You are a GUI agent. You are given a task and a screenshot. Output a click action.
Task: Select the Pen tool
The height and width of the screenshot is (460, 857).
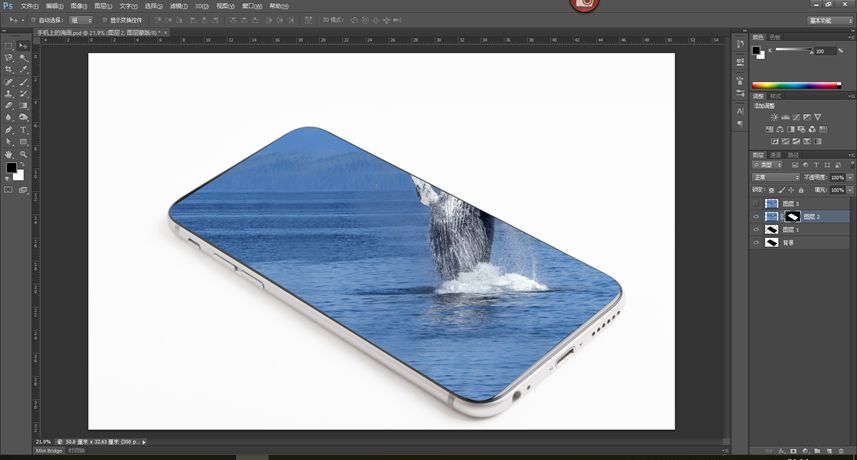[9, 130]
